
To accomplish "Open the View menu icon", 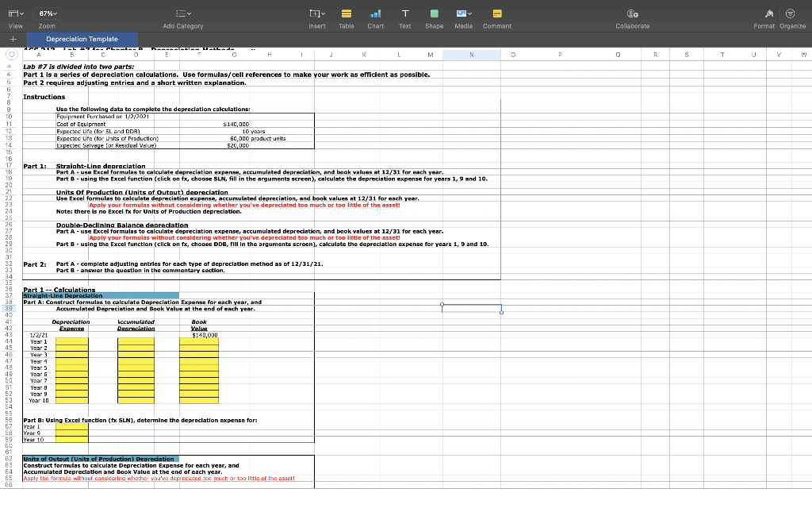I will (16, 14).
